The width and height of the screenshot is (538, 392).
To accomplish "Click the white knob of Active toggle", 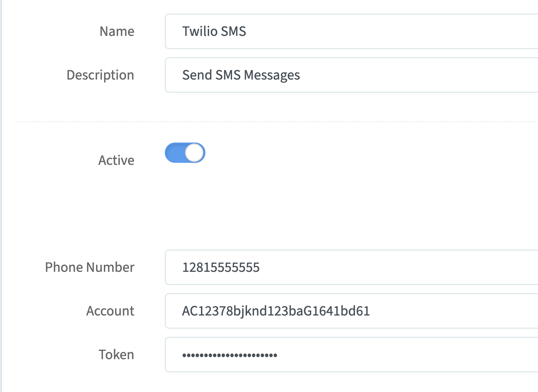I will tap(195, 153).
